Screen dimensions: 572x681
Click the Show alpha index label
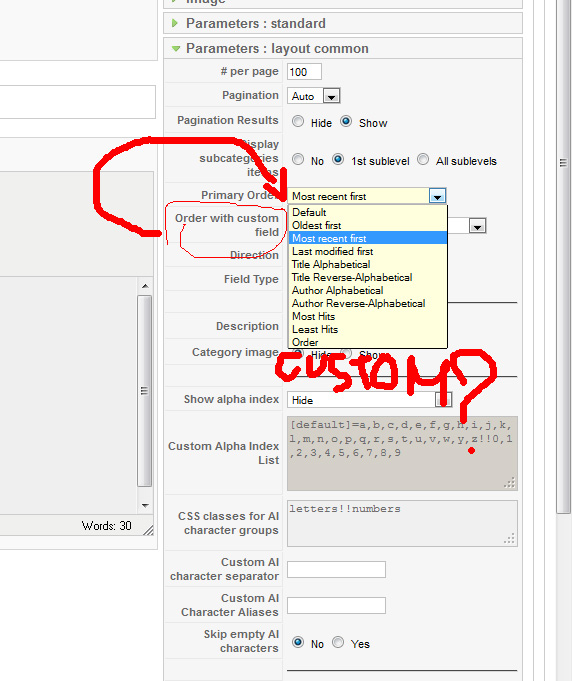(231, 399)
